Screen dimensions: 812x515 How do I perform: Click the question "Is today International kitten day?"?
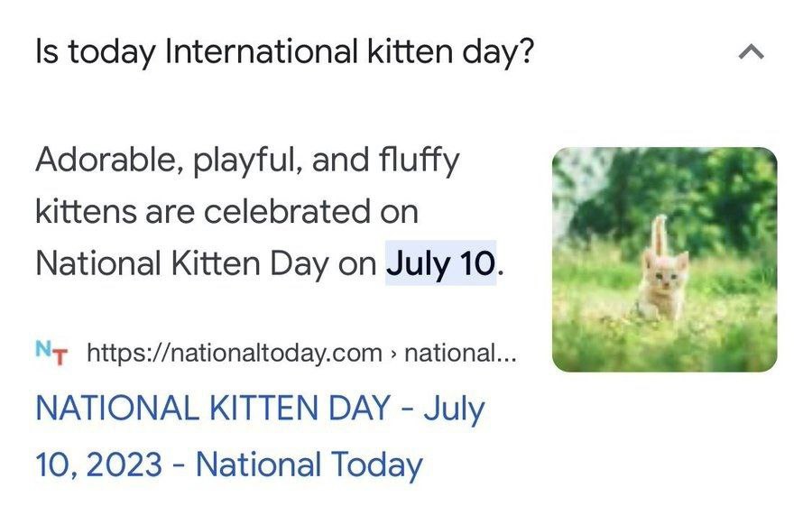tap(284, 53)
